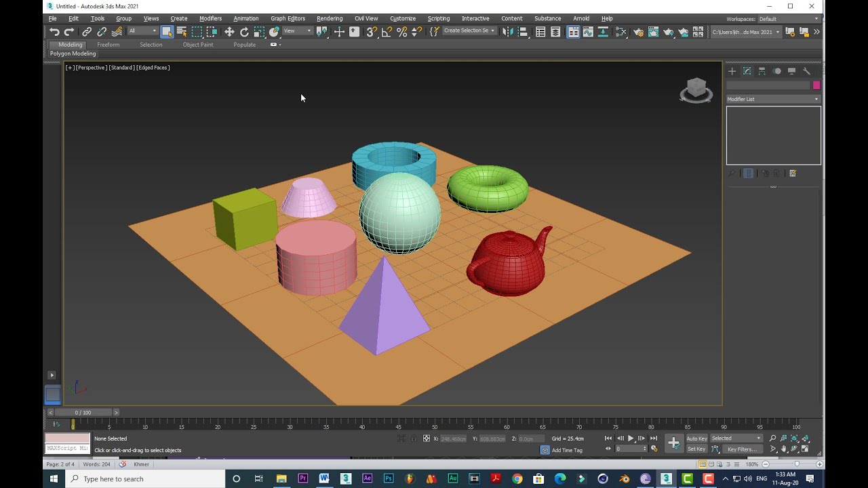Open the Curve Editor

tap(588, 32)
